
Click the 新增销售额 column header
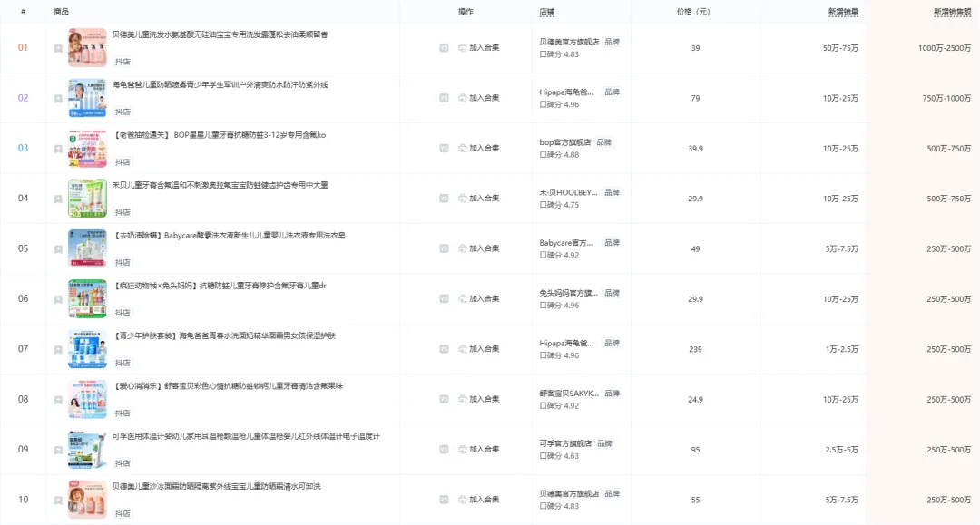tap(953, 12)
